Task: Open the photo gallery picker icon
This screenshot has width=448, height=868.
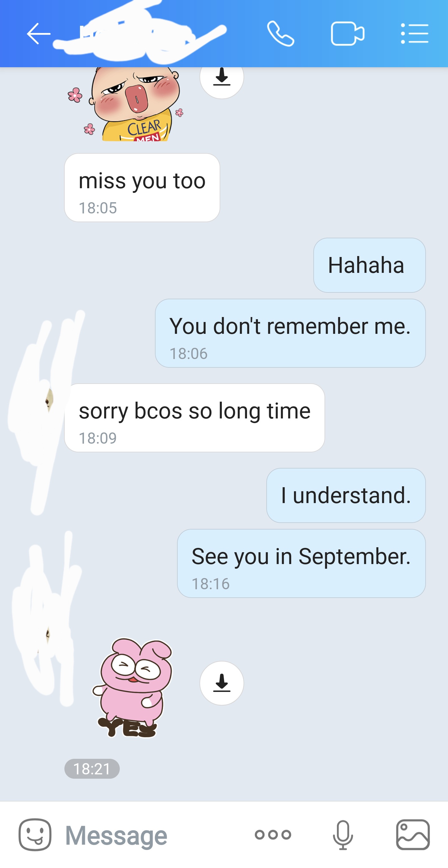Action: [x=413, y=835]
